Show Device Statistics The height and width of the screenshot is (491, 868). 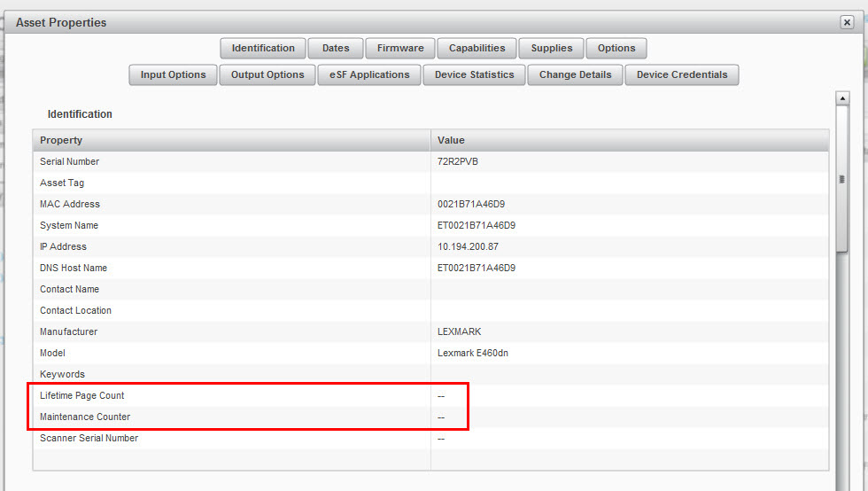pos(474,74)
